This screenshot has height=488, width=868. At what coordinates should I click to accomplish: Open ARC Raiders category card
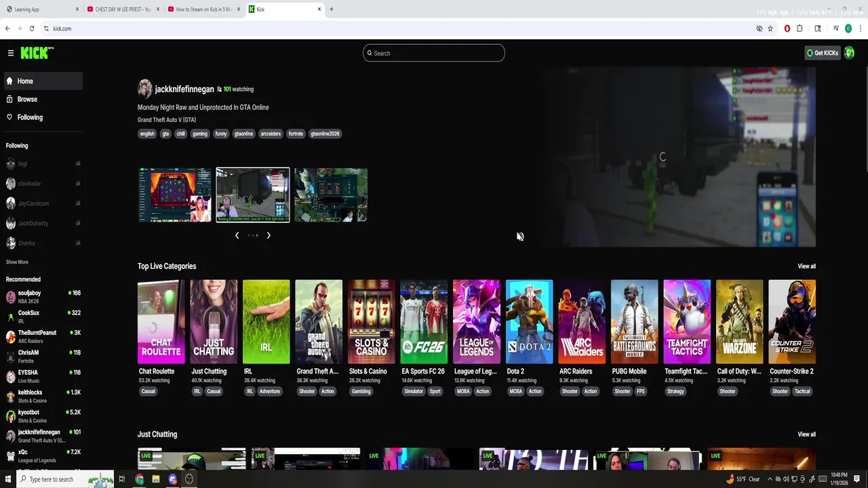pyautogui.click(x=582, y=322)
